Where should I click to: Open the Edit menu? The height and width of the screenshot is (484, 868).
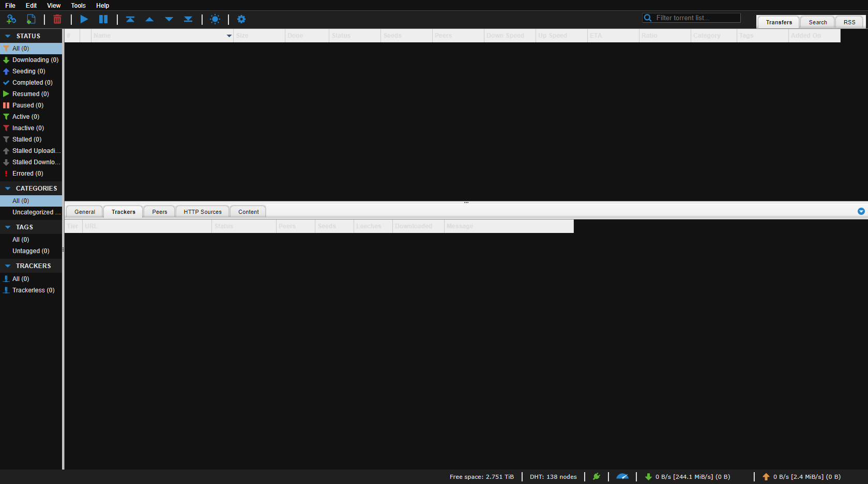[x=32, y=6]
